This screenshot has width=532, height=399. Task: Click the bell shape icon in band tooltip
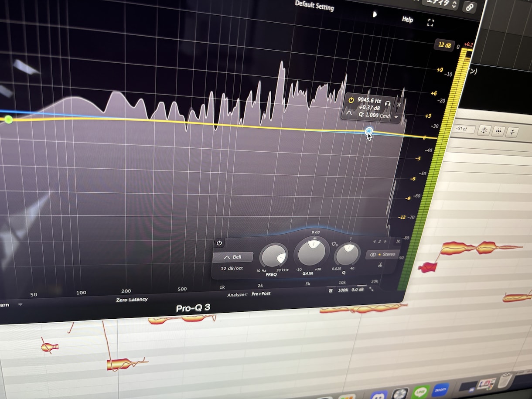[349, 113]
